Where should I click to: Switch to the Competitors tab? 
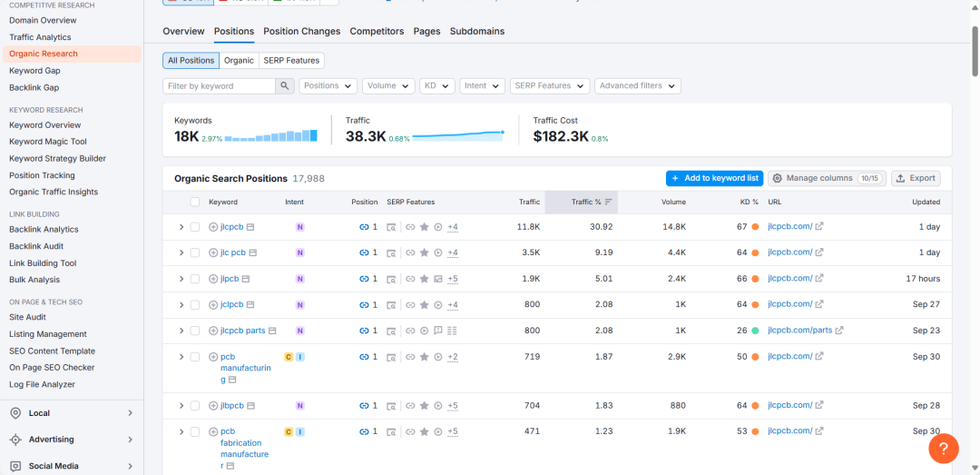[377, 31]
